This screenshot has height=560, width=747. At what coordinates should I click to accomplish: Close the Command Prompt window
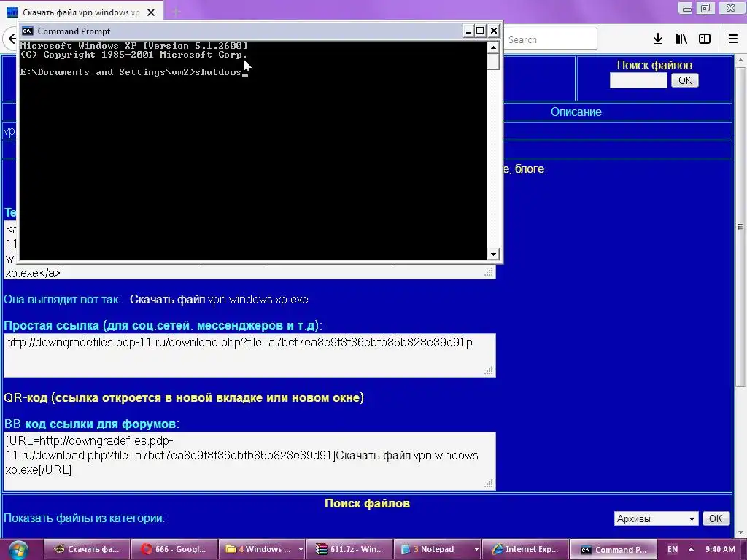click(x=494, y=31)
